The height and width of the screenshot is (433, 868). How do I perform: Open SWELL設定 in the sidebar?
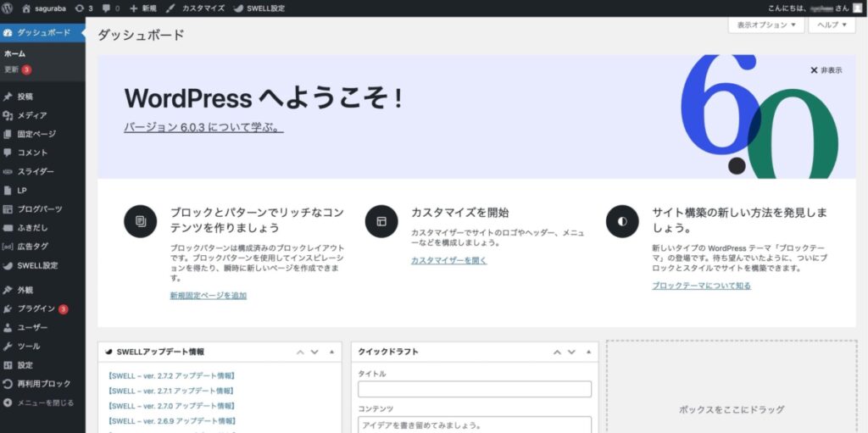tap(42, 265)
